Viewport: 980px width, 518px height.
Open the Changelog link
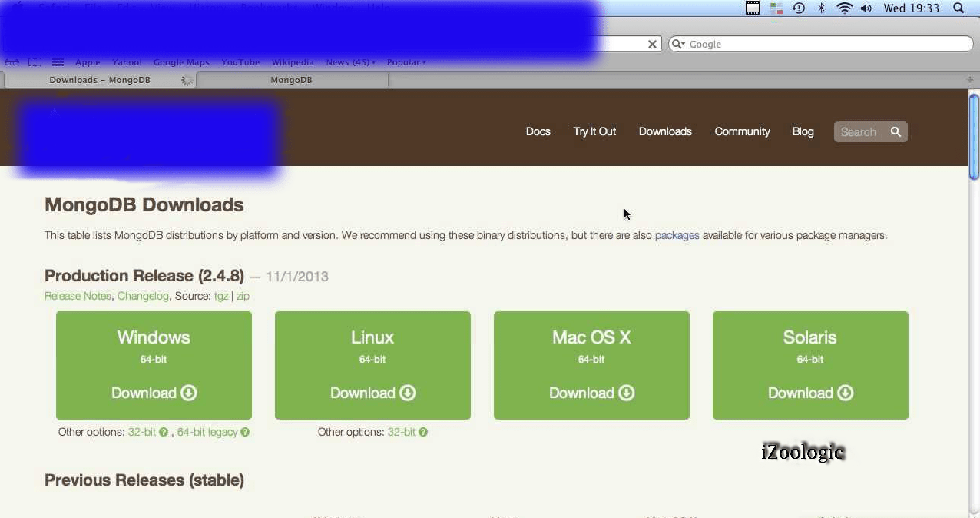[x=143, y=296]
